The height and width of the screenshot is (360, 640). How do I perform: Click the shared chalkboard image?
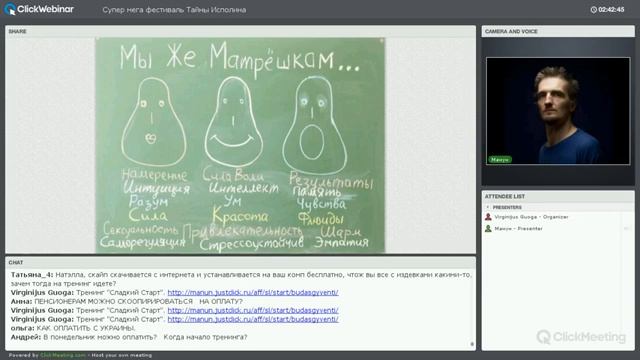point(240,145)
